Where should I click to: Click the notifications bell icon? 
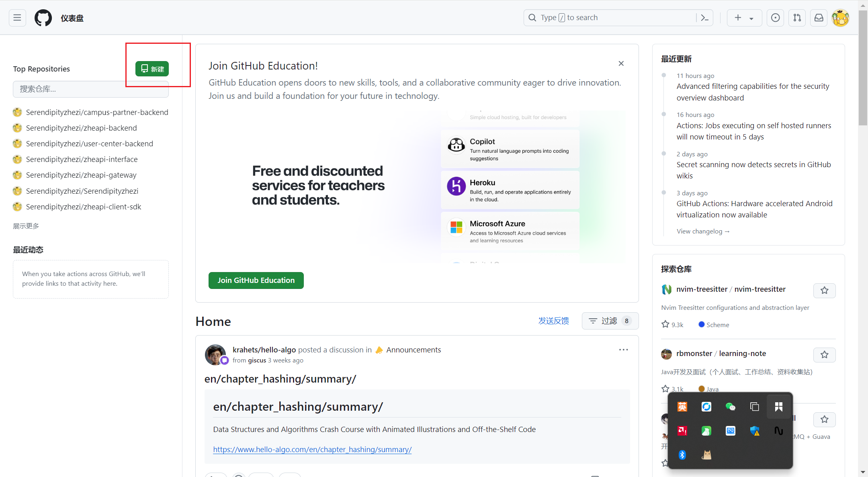[818, 18]
